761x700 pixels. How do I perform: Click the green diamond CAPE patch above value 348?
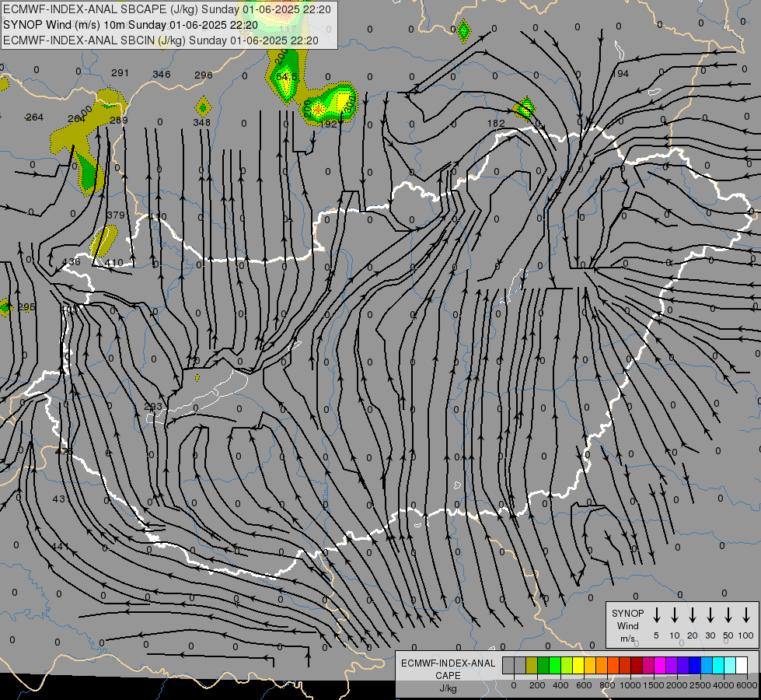203,107
